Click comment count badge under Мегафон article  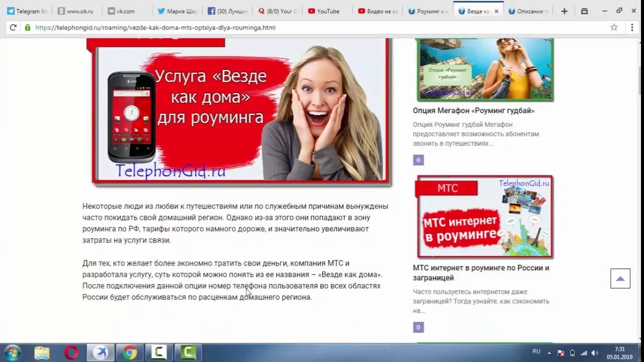pyautogui.click(x=418, y=160)
